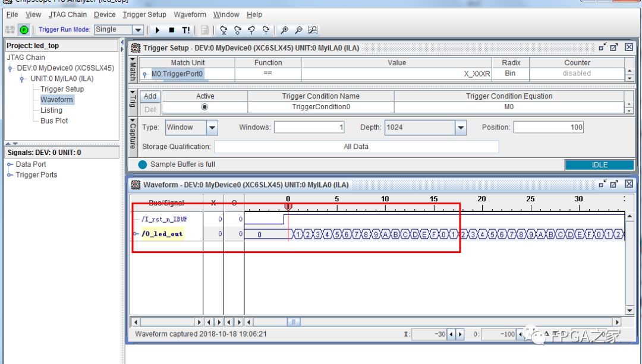The height and width of the screenshot is (364, 642).
Task: Click the waveform vertical scrollbar down arrow
Action: [x=630, y=311]
